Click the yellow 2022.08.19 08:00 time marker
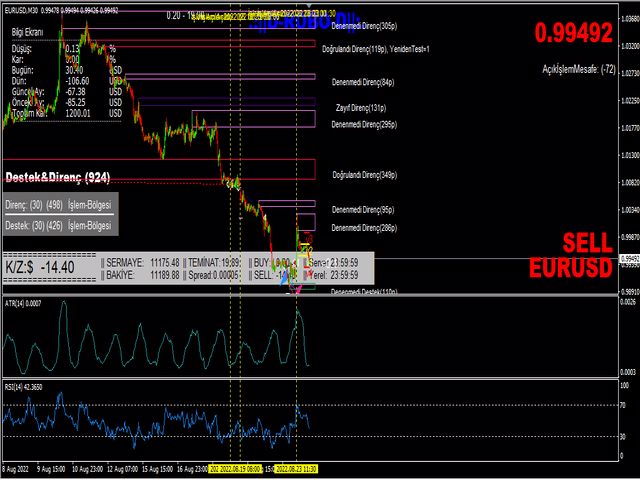This screenshot has width=640, height=480. pos(240,469)
